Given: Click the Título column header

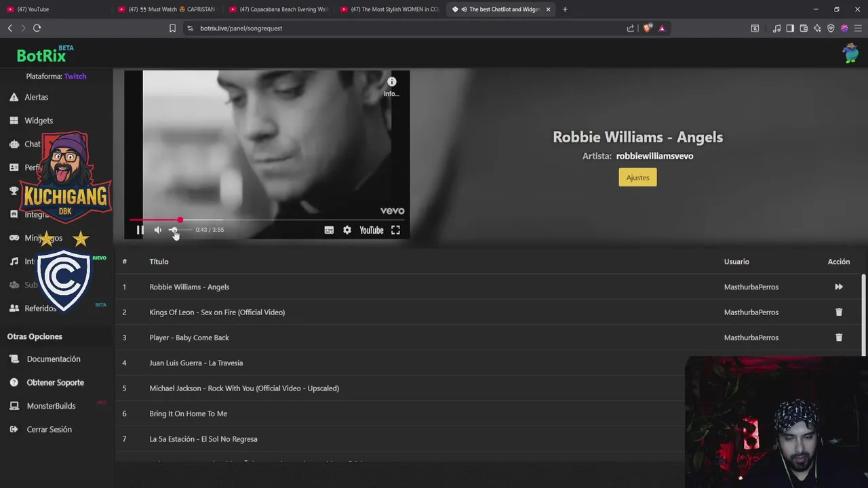Looking at the screenshot, I should click(x=159, y=262).
